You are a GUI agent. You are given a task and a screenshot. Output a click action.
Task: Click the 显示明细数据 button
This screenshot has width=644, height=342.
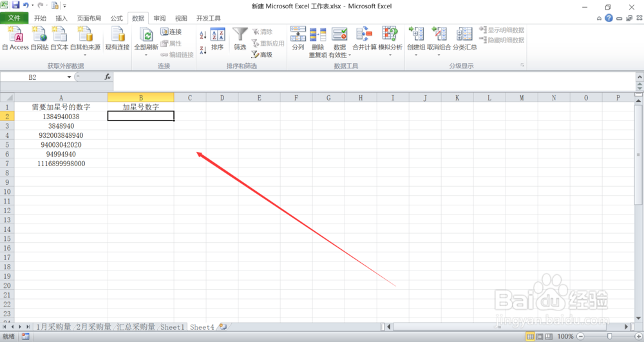click(502, 30)
